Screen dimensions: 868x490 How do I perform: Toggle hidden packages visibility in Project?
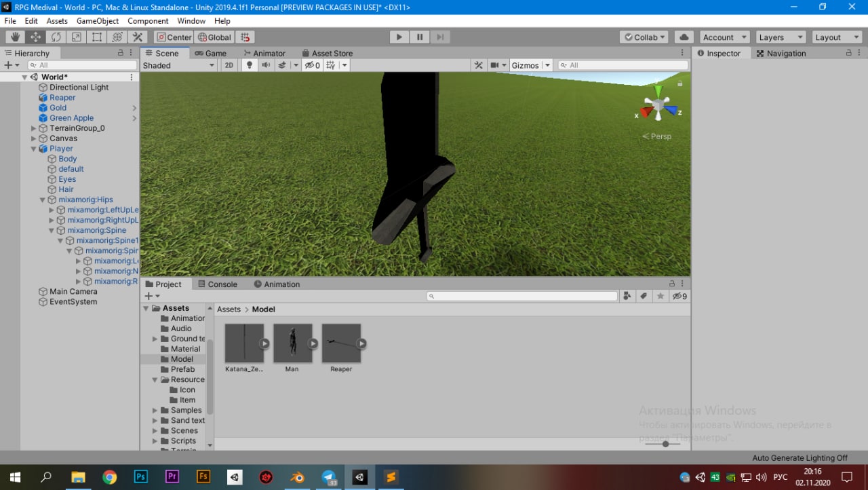pos(679,296)
